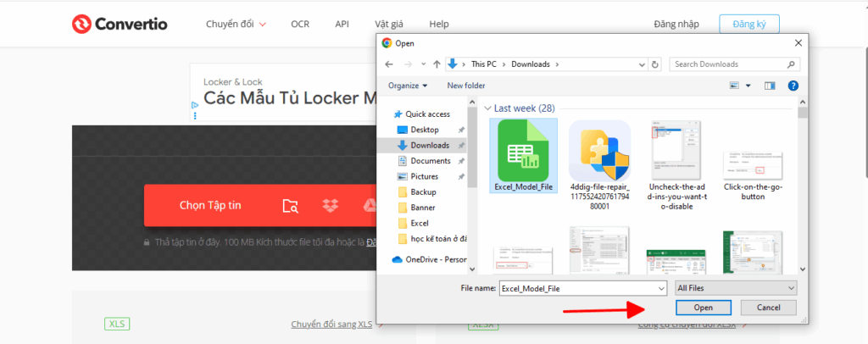This screenshot has height=344, width=868.
Task: Select Documents in the Quick access list
Action: tap(430, 161)
